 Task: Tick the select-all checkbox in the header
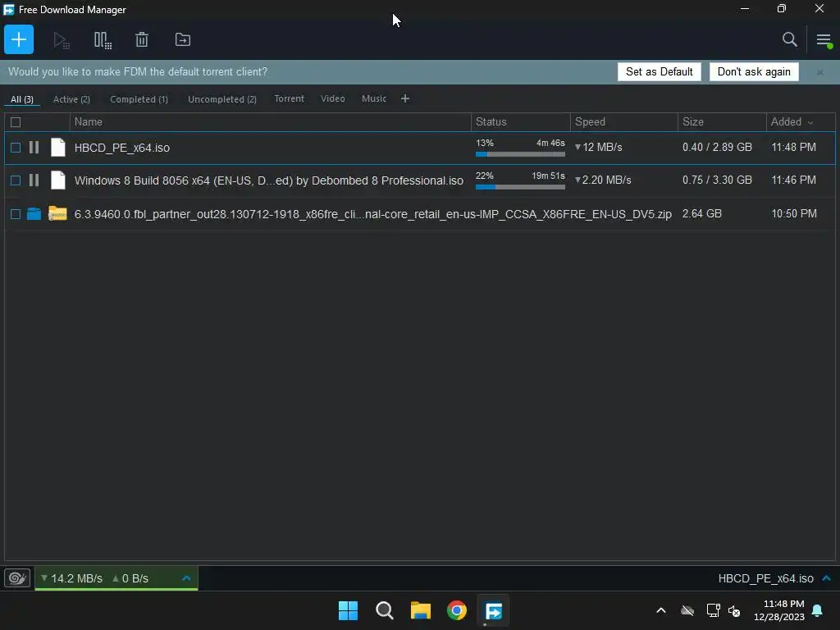tap(16, 122)
